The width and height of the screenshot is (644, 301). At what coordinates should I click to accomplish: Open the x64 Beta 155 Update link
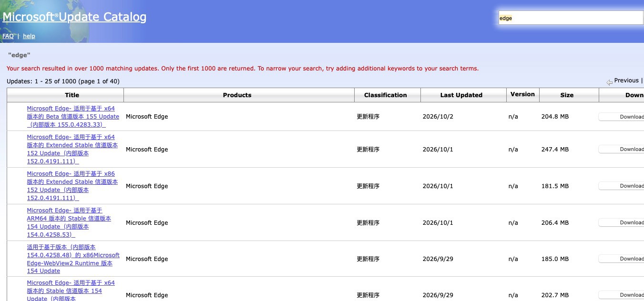pos(73,117)
